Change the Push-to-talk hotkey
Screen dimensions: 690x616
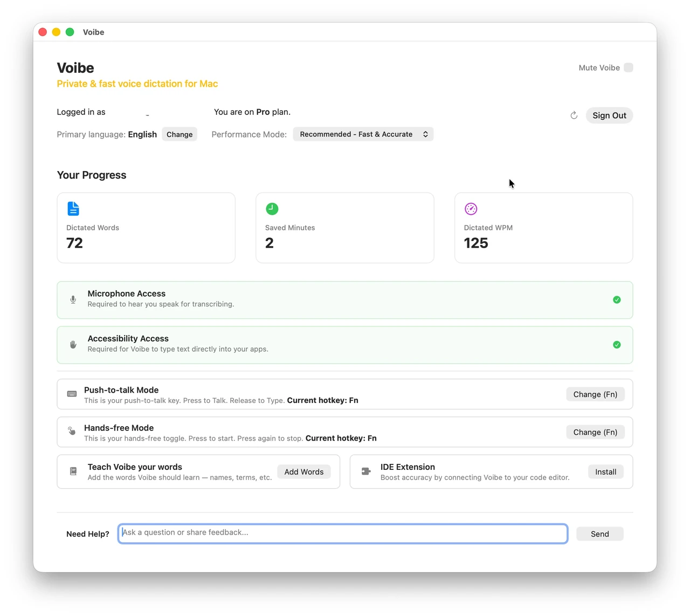(x=595, y=394)
